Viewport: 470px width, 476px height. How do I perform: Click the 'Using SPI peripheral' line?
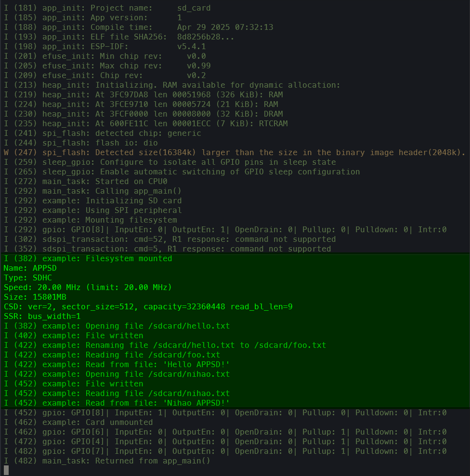click(92, 211)
